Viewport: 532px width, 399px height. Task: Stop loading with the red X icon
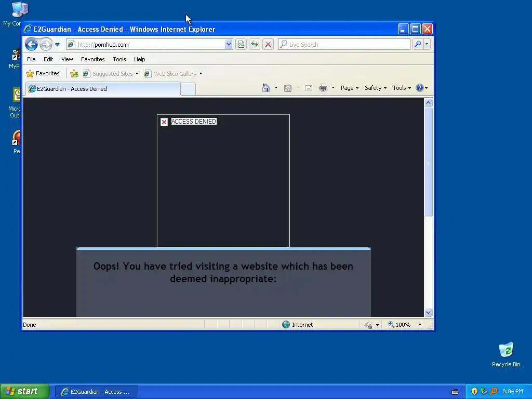268,45
